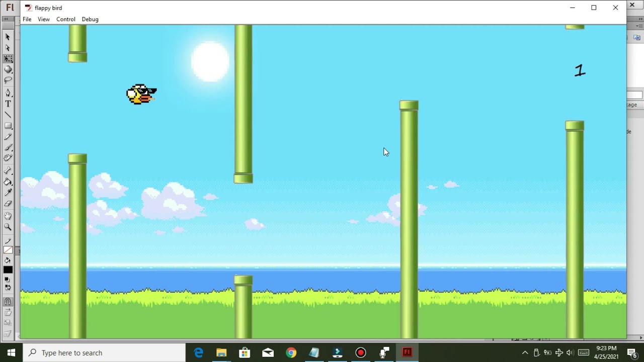The height and width of the screenshot is (362, 644).
Task: Select the Subselection tool
Action: [x=8, y=48]
